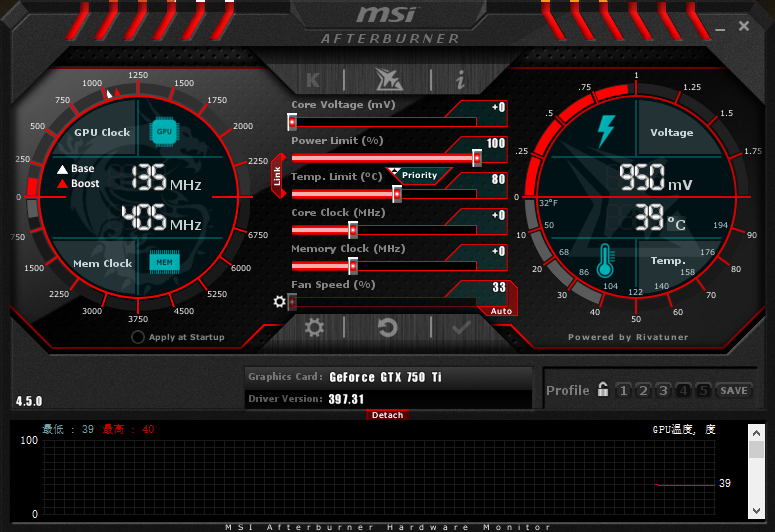775x532 pixels.
Task: Click the white Base triangle legend
Action: click(62, 170)
